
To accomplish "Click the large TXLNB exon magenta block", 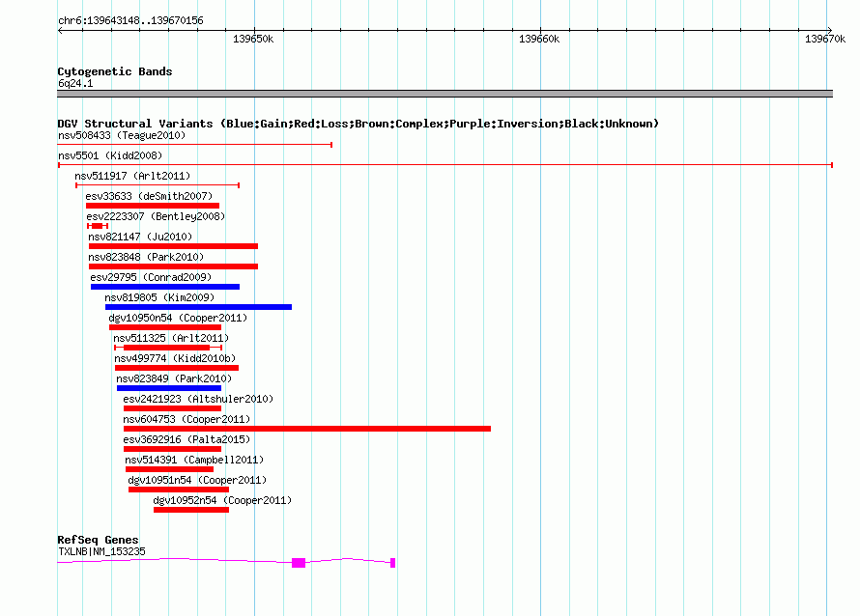I will 299,563.
